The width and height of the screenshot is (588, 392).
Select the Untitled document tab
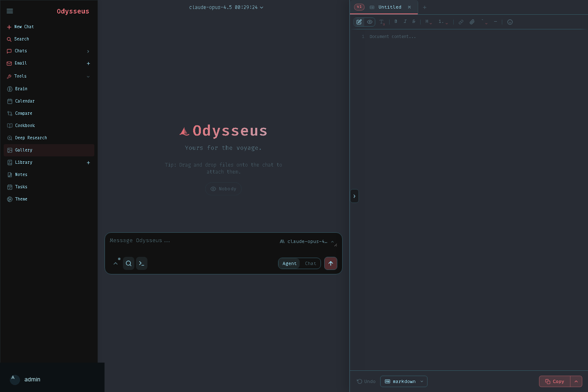coord(390,7)
